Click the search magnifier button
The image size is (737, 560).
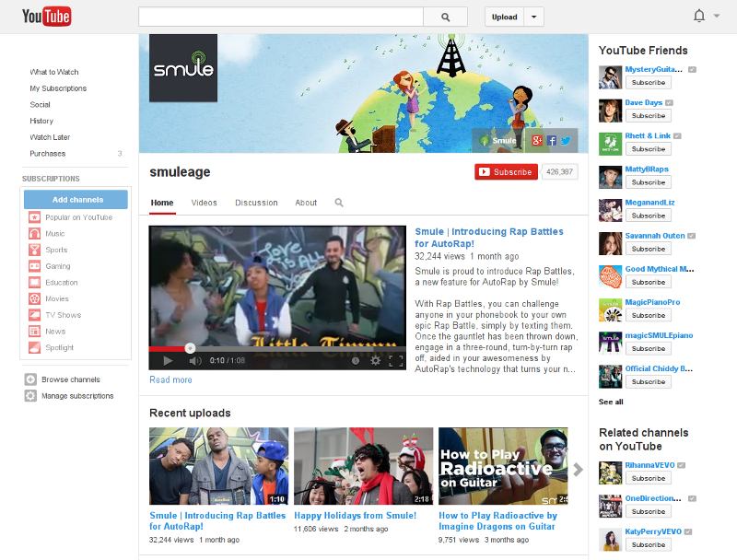[x=445, y=17]
